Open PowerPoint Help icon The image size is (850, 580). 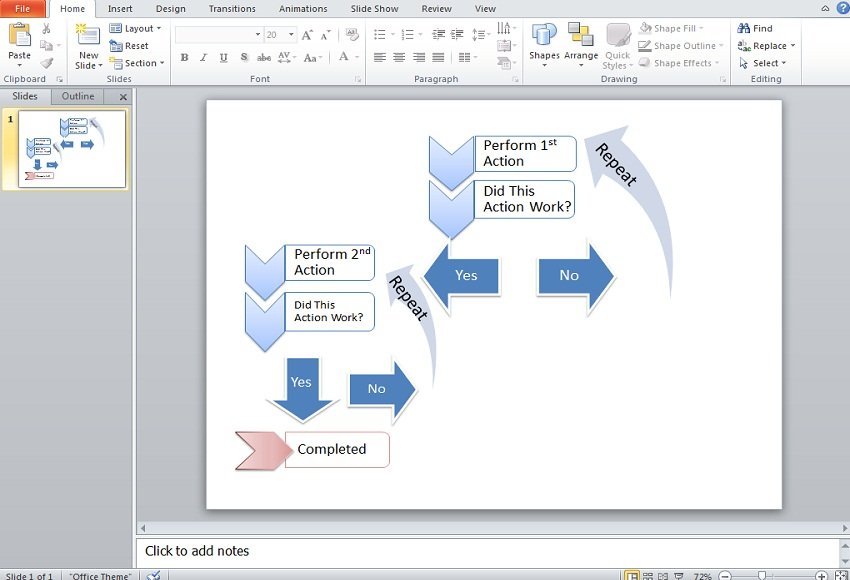[842, 8]
